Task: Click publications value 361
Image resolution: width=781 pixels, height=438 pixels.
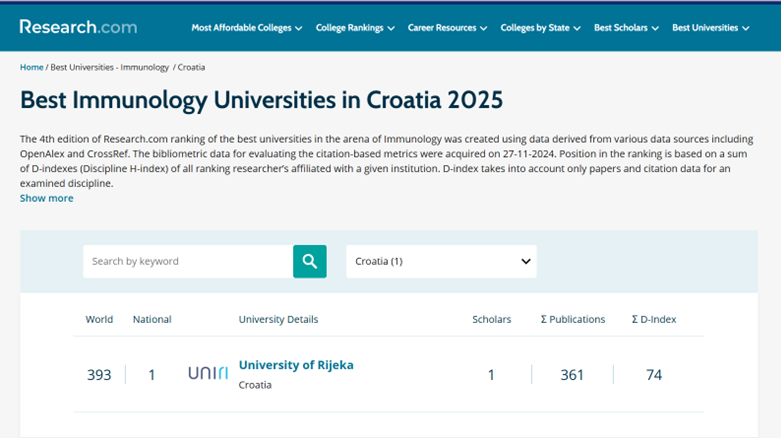Action: (572, 375)
